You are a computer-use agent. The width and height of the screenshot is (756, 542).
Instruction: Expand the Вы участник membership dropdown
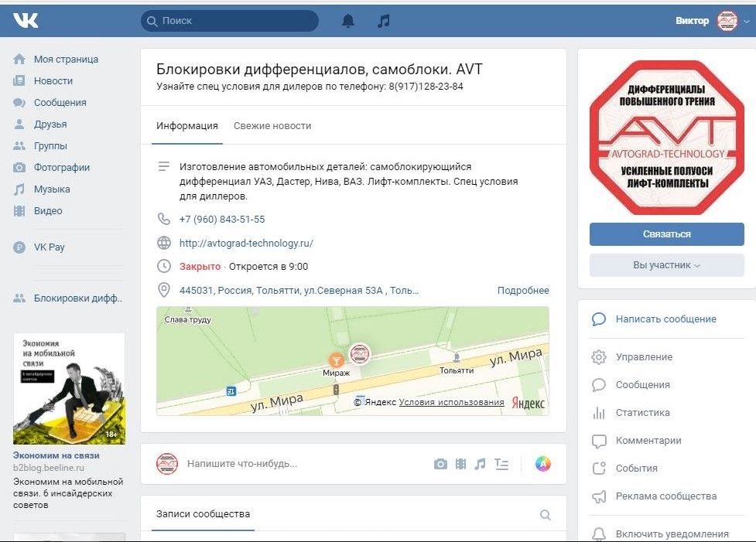pos(667,265)
